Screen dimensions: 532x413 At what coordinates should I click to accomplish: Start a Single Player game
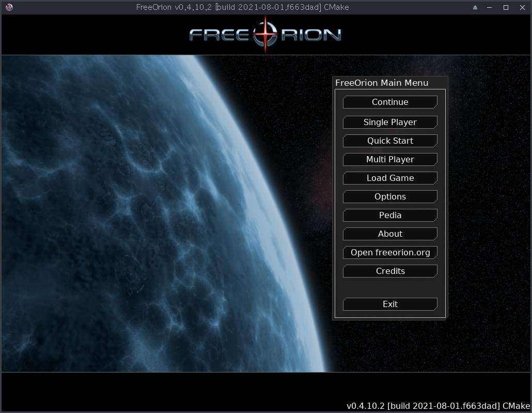pos(390,123)
